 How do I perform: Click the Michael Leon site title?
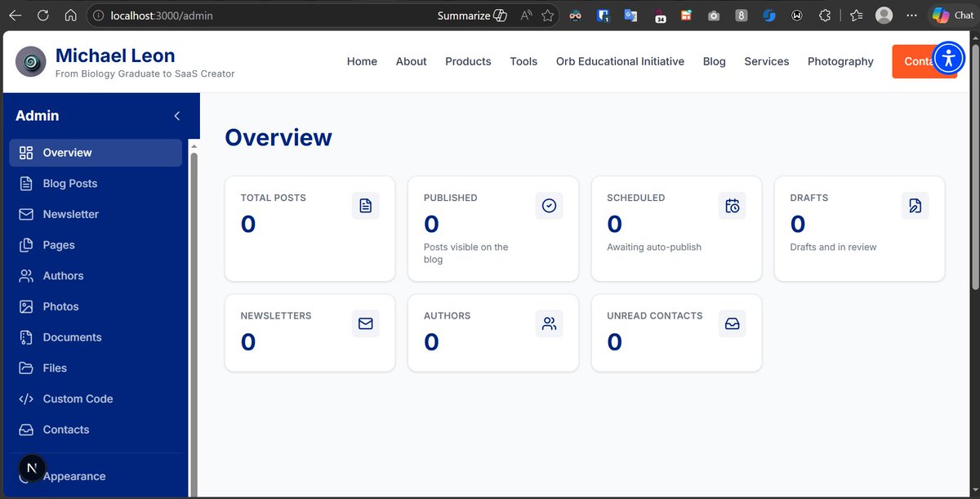[115, 56]
